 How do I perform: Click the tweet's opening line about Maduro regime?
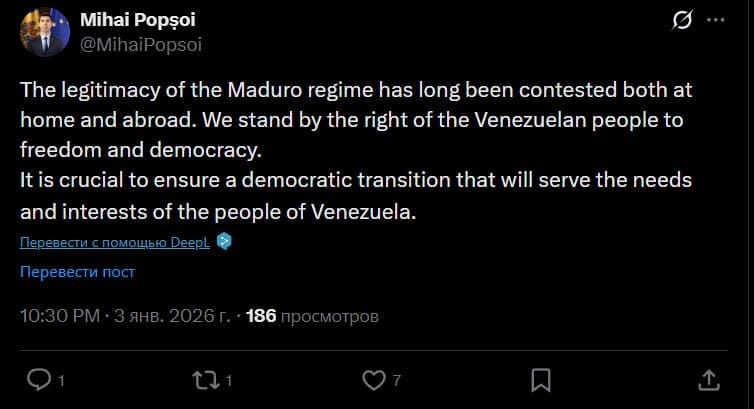click(x=356, y=89)
